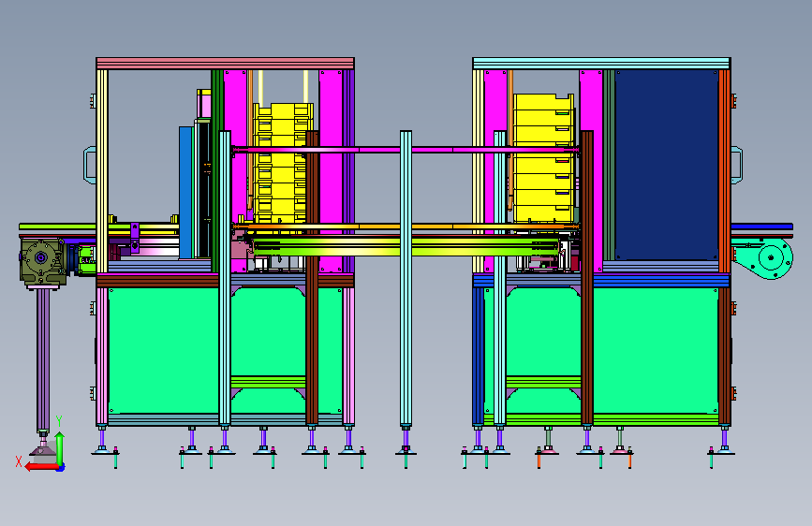Select the yellow tray stack in right cabinet

click(544, 158)
